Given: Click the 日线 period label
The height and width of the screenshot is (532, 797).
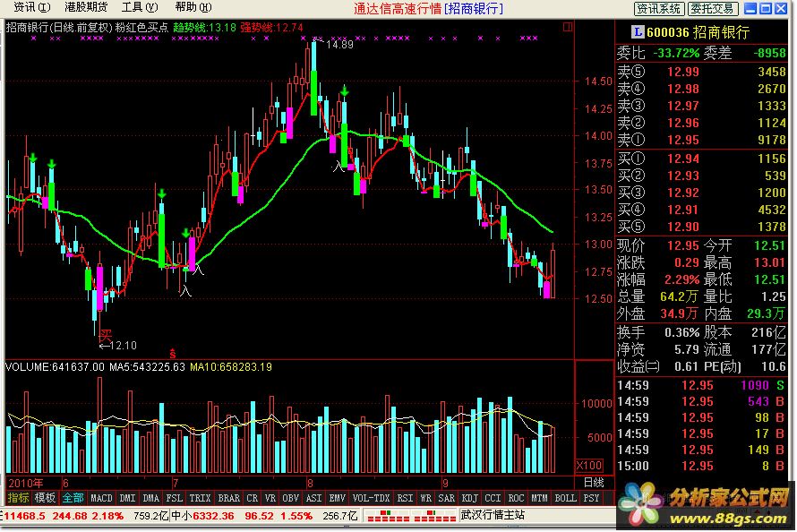Looking at the screenshot, I should [594, 482].
